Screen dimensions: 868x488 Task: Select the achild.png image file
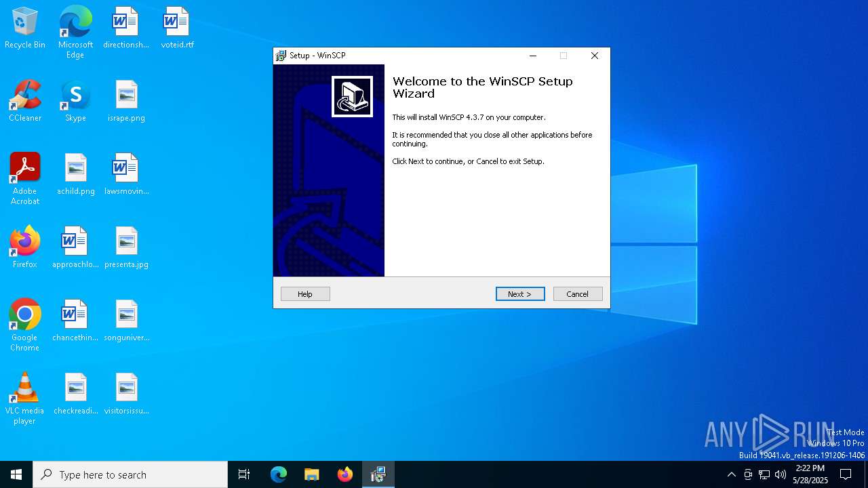[75, 174]
